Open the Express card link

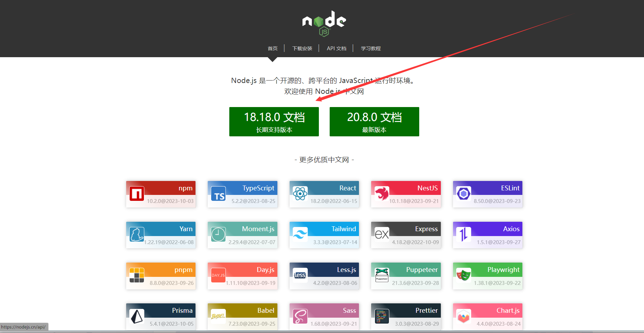point(406,235)
